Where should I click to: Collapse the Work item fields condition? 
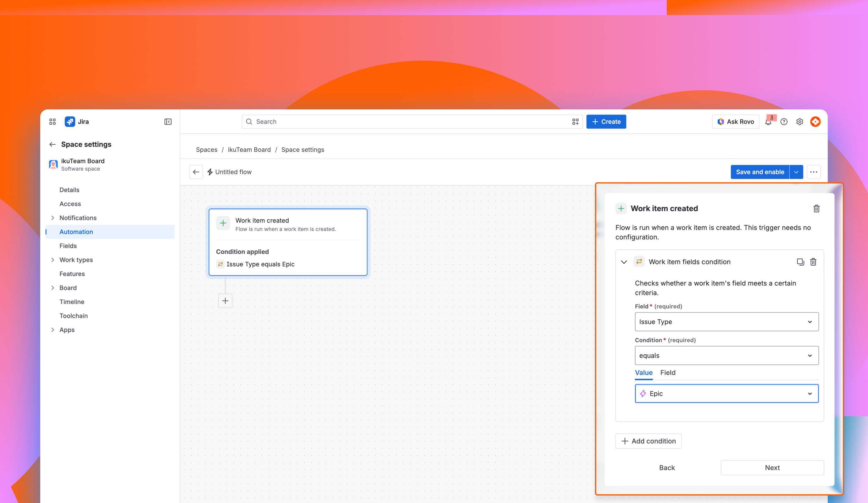pos(624,262)
